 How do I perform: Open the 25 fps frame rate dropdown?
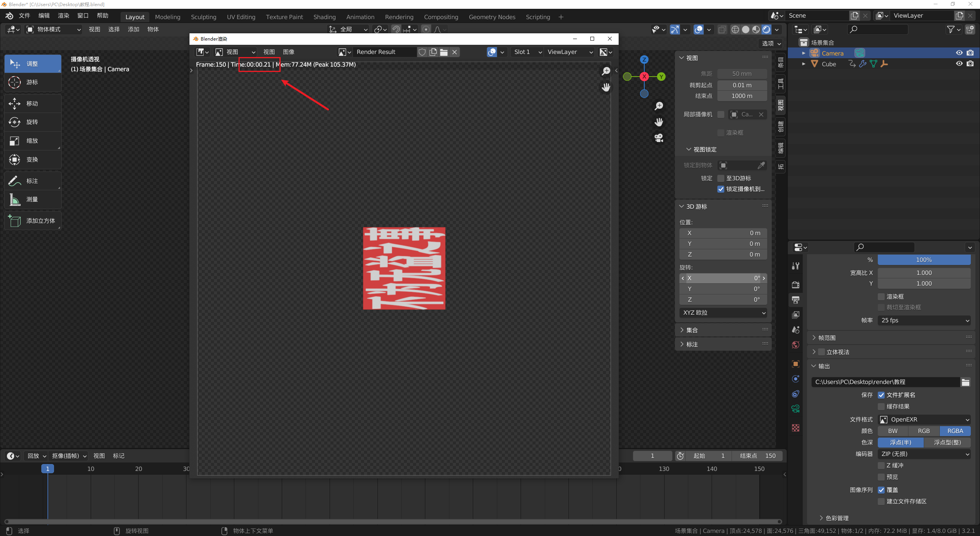pos(924,320)
